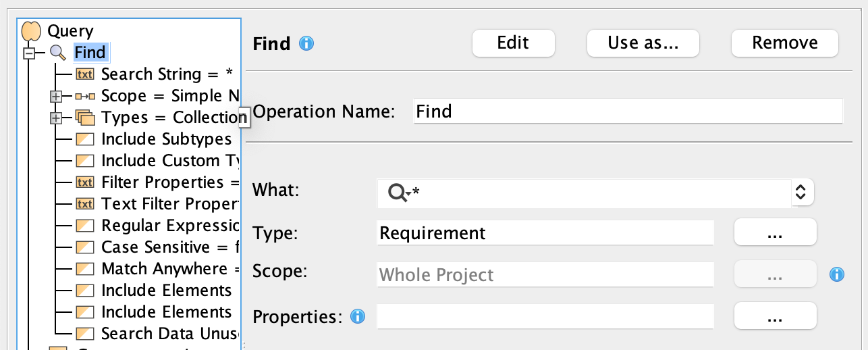Click the Query root node icon
The image size is (868, 350).
[32, 31]
